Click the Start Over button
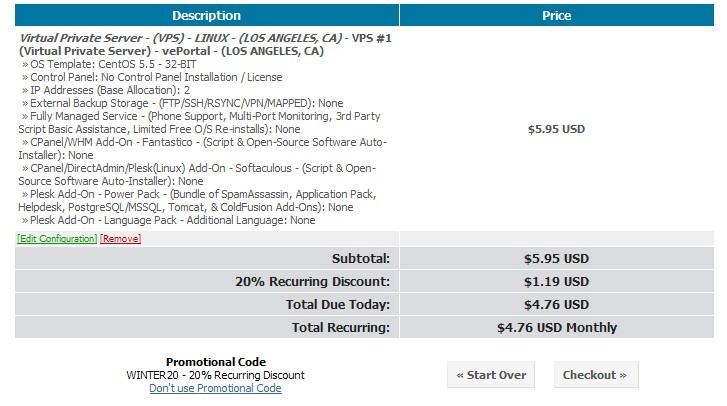The height and width of the screenshot is (406, 727). [491, 375]
